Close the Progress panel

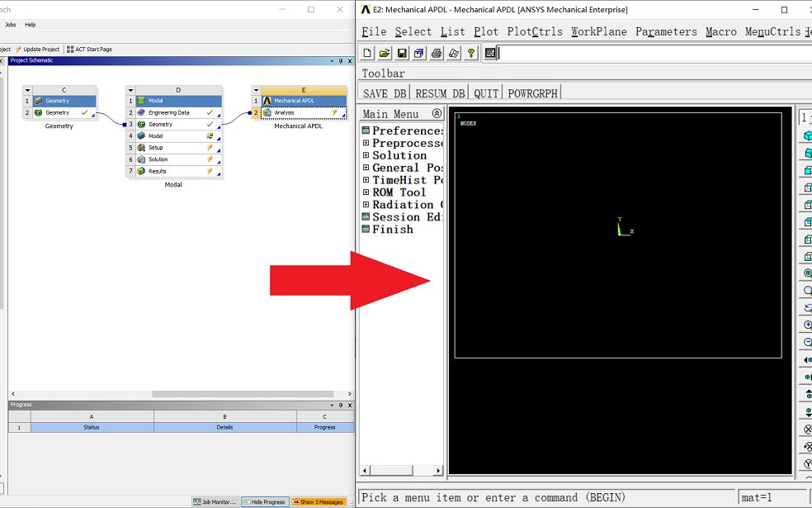pyautogui.click(x=350, y=406)
